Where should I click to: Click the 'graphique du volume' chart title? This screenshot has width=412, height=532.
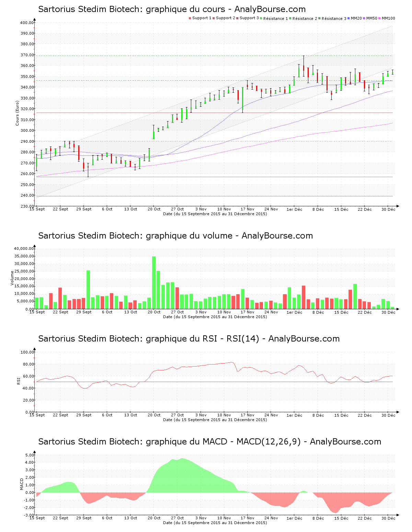point(175,236)
